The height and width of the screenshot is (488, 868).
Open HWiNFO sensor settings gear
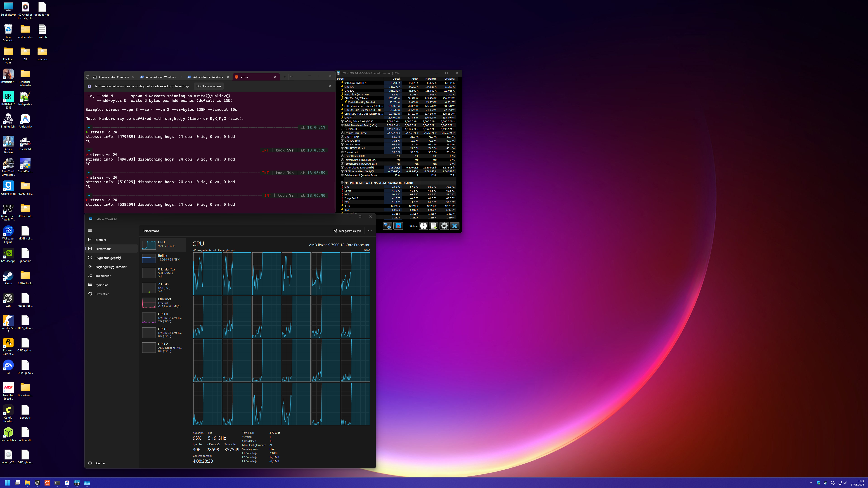tap(444, 226)
